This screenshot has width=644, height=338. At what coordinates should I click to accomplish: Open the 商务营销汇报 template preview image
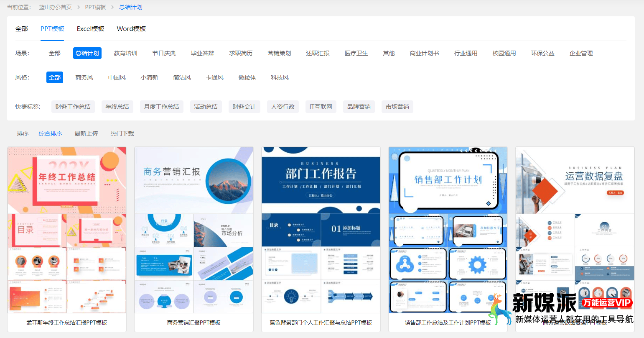click(x=194, y=230)
